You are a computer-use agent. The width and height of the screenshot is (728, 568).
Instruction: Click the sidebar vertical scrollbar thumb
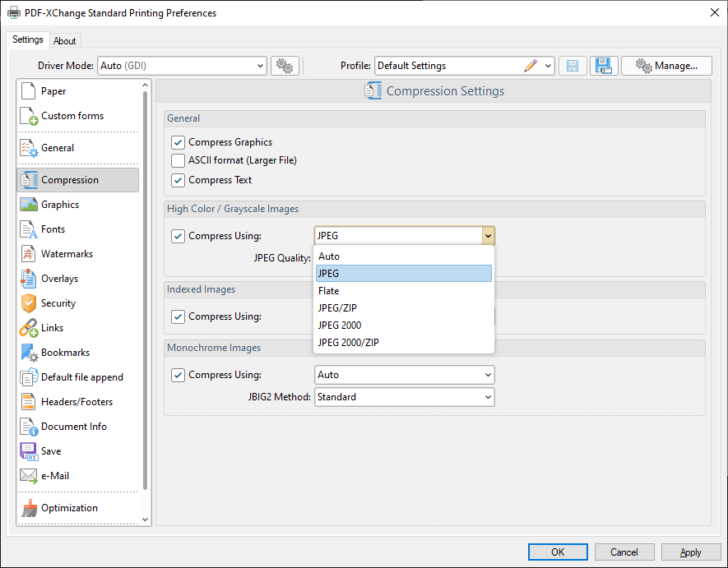pyautogui.click(x=145, y=290)
